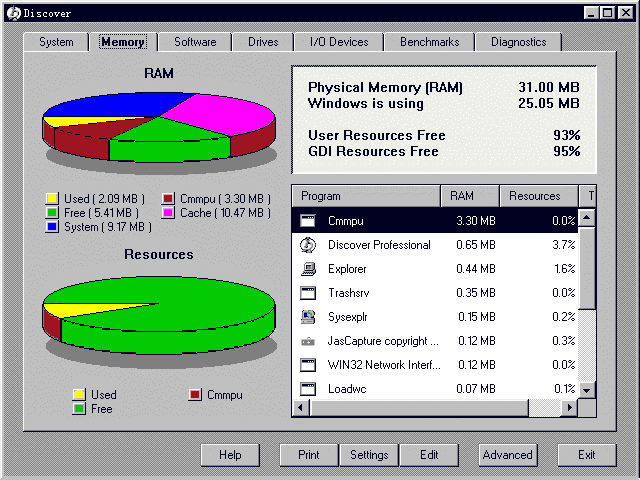Open Settings from the bottom buttons
Image resolution: width=640 pixels, height=480 pixels.
(369, 455)
